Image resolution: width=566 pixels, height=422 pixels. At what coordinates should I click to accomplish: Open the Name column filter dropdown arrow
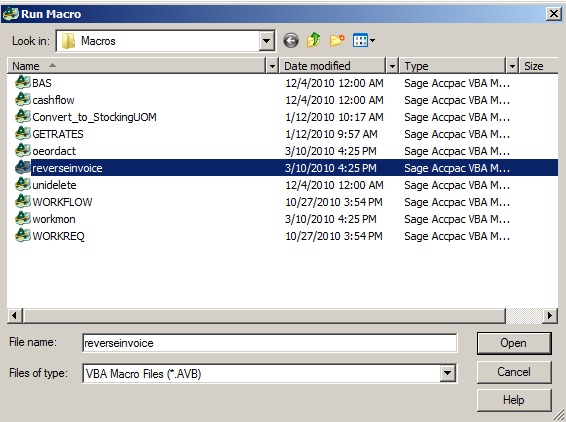click(x=272, y=66)
